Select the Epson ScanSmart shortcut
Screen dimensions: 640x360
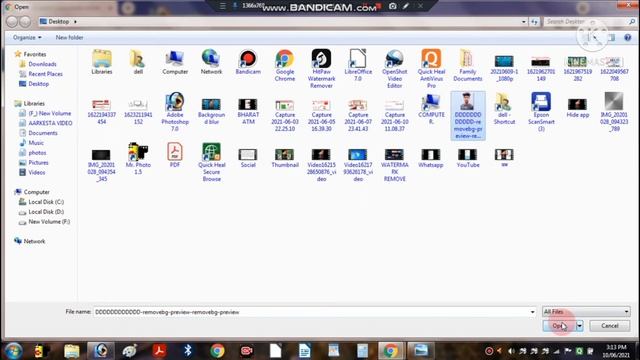click(x=541, y=112)
